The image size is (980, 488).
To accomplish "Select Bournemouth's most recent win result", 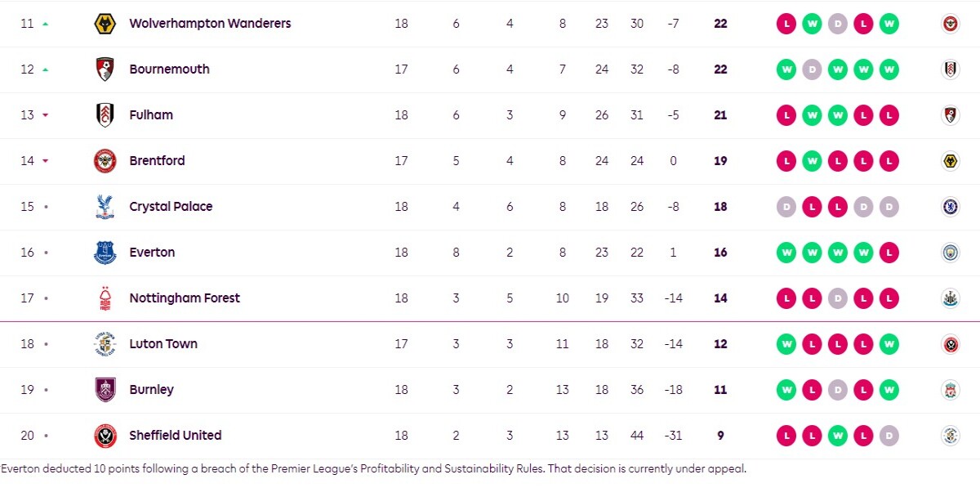I will coord(889,69).
